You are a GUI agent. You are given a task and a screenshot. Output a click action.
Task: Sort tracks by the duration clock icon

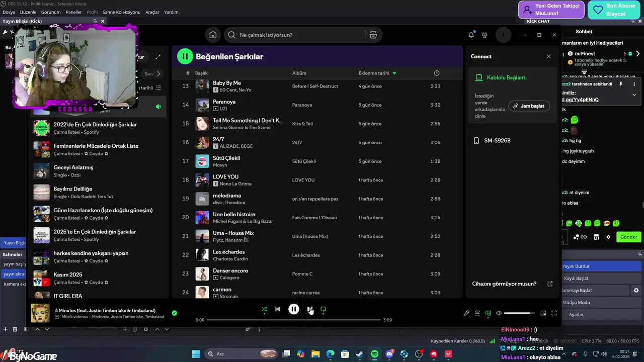(436, 73)
